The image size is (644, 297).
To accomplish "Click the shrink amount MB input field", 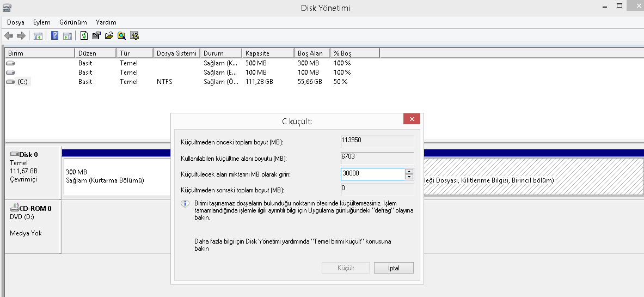I will (372, 174).
